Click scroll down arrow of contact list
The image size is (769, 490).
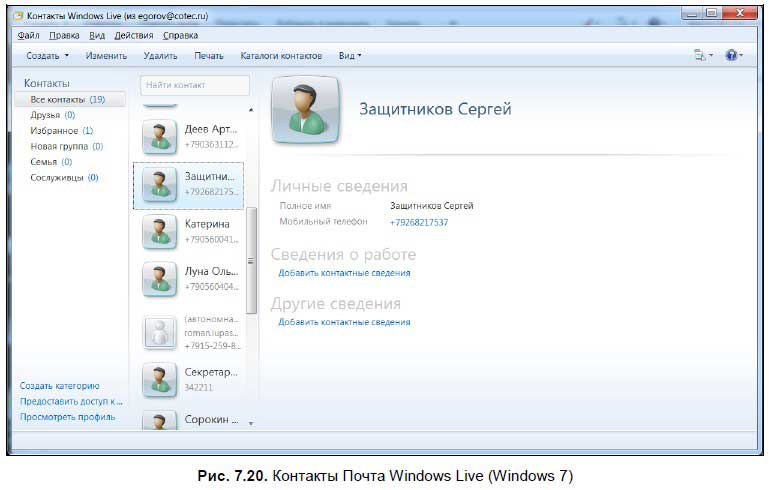click(251, 423)
